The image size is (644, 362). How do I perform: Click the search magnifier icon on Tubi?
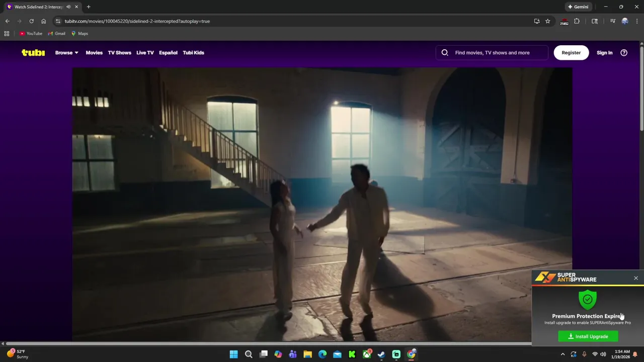(x=445, y=52)
